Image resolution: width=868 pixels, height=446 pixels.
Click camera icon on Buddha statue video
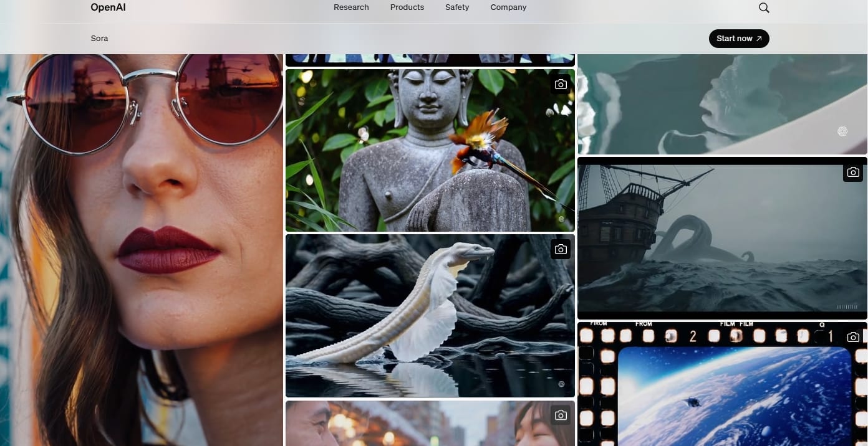click(561, 84)
